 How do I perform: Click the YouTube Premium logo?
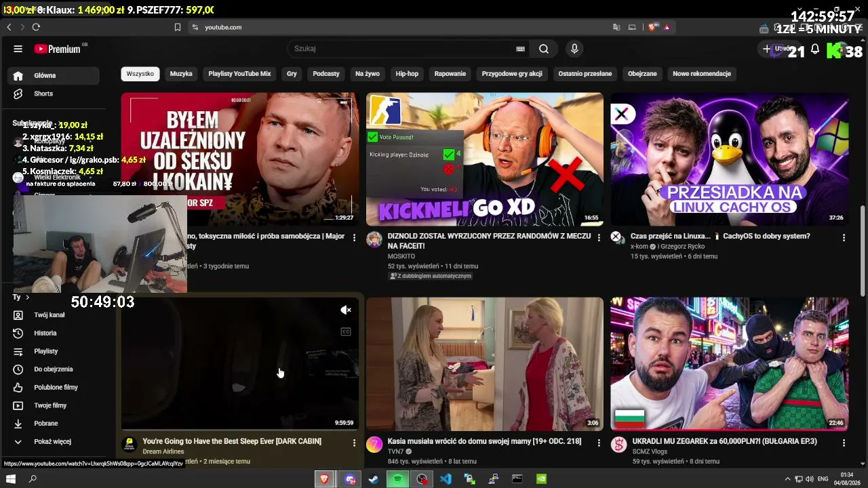58,49
